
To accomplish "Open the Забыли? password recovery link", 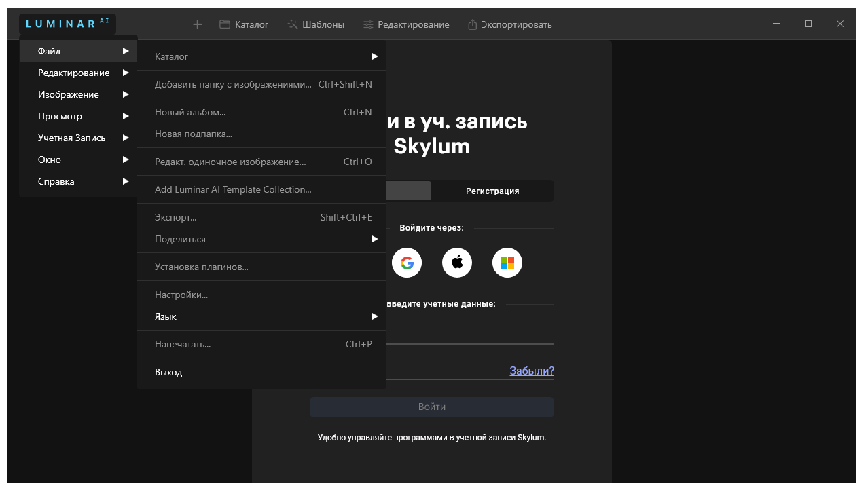I will (x=531, y=371).
